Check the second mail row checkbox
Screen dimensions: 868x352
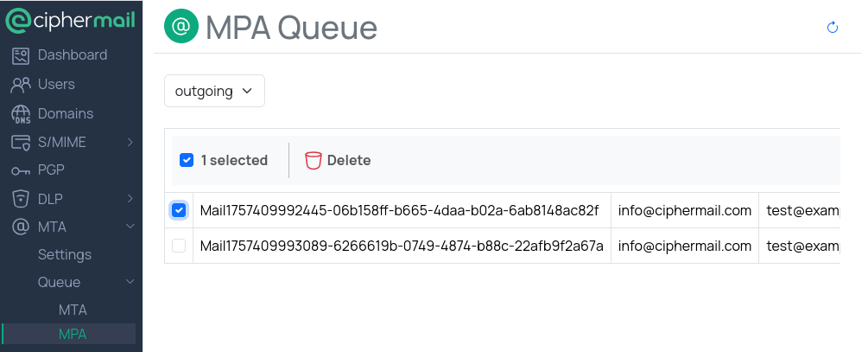pos(179,246)
